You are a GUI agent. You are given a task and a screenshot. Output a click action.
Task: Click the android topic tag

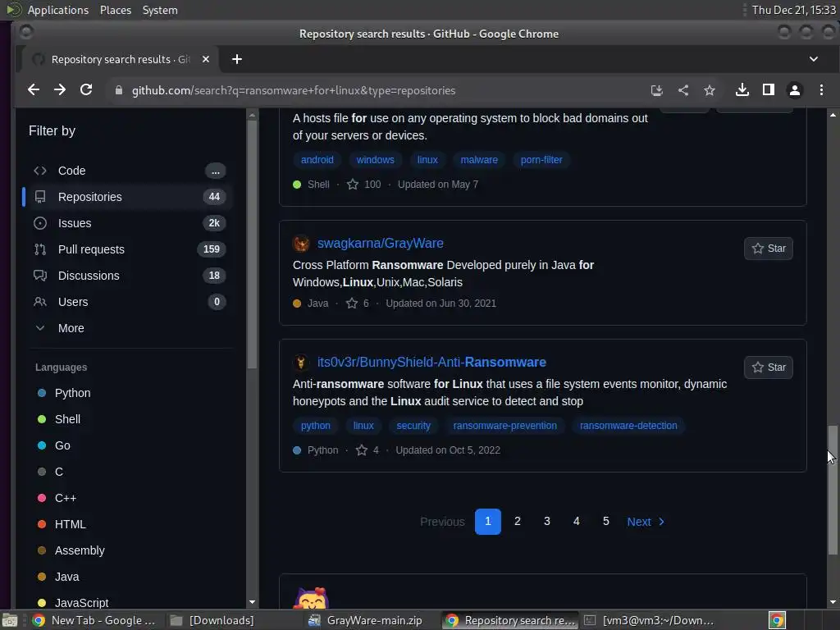[x=317, y=160]
